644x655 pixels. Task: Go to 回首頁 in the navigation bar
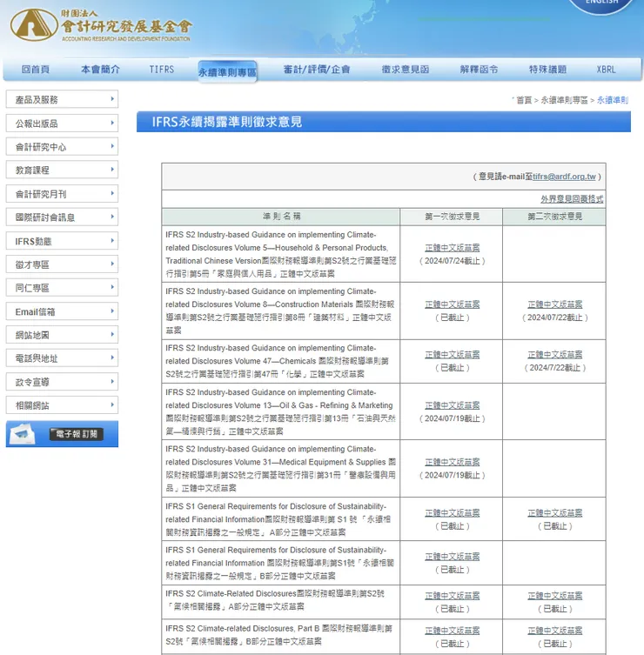(x=36, y=70)
